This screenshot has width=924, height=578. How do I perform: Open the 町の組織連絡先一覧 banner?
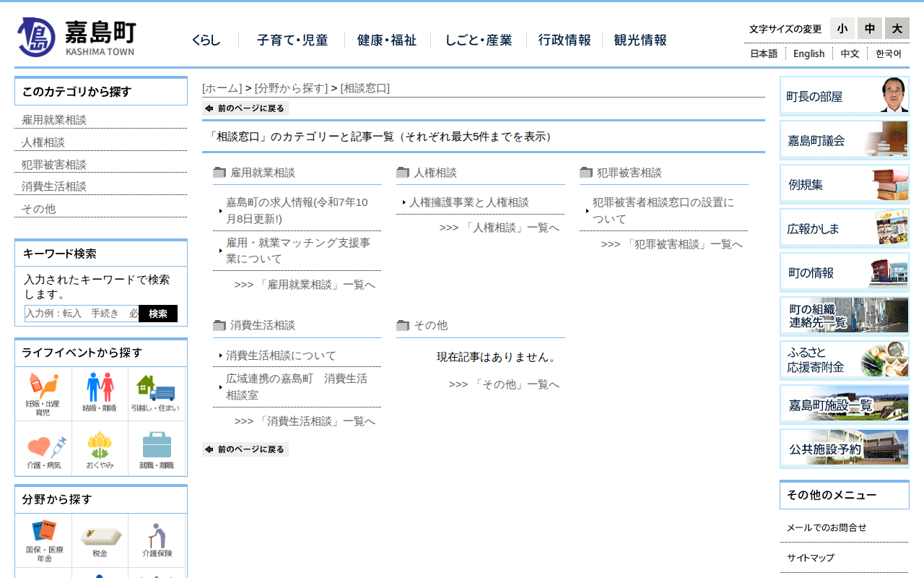click(845, 316)
